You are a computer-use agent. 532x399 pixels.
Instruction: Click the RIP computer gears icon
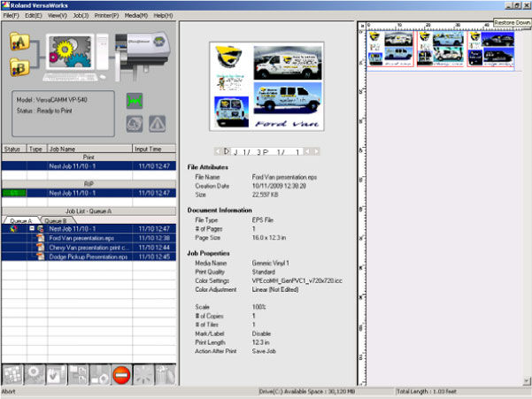[70, 52]
